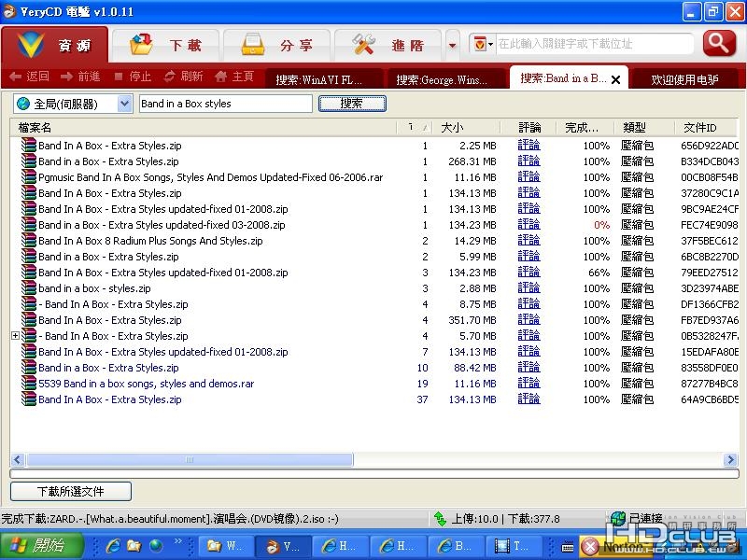Click the upload/download speed arrows icon in status bar
The image size is (747, 560).
click(x=440, y=519)
